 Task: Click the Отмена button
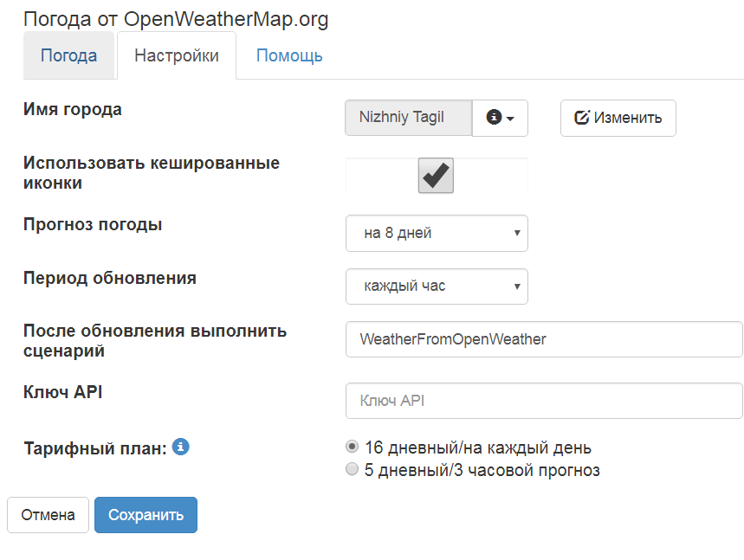(48, 514)
